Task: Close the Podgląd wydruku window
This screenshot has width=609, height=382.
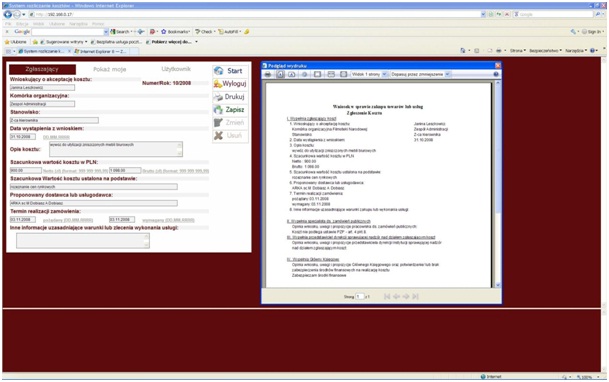Action: click(498, 66)
